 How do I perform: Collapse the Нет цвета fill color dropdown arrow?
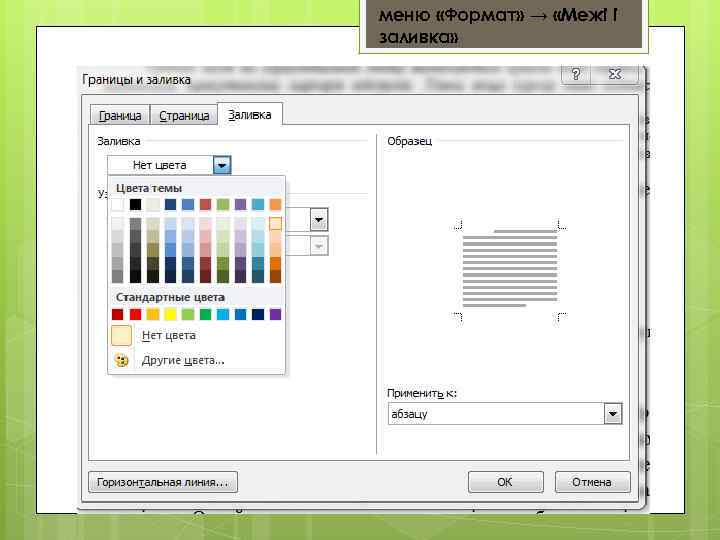click(x=222, y=165)
